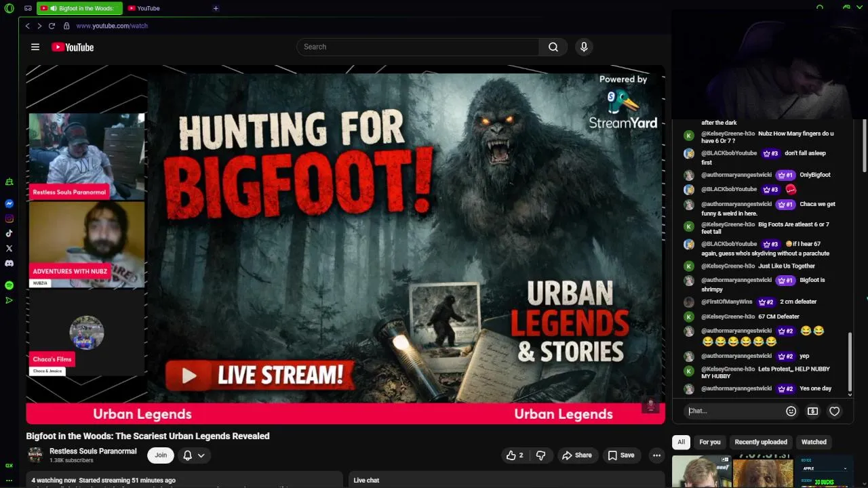Click '1.38K subscribers' text
This screenshot has height=488, width=868.
click(71, 461)
